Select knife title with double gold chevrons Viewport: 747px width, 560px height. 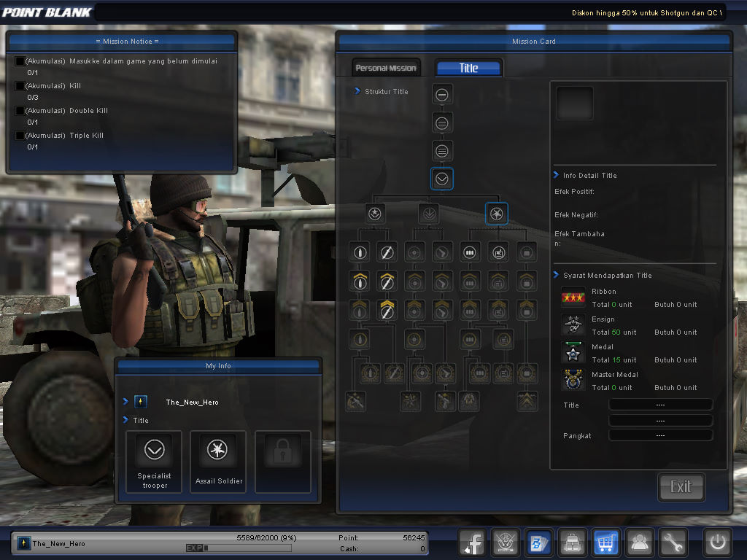pyautogui.click(x=387, y=310)
